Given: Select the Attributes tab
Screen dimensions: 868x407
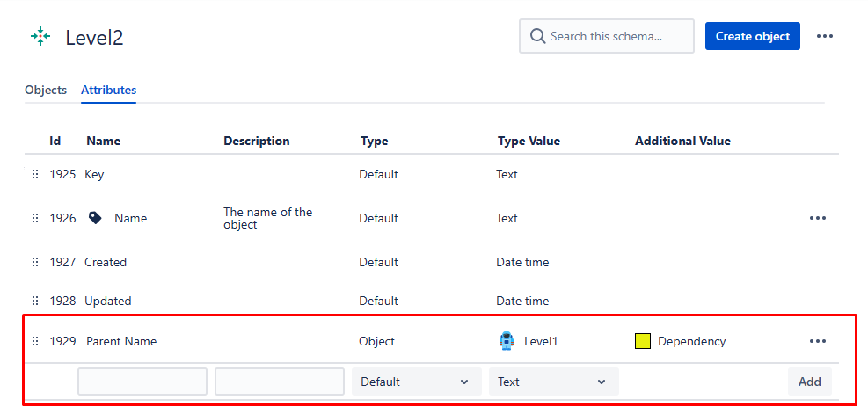Looking at the screenshot, I should [x=108, y=91].
